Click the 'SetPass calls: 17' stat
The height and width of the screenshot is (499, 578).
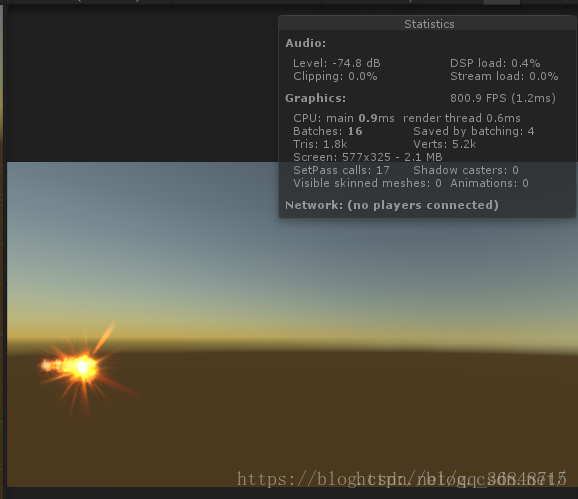pyautogui.click(x=341, y=170)
